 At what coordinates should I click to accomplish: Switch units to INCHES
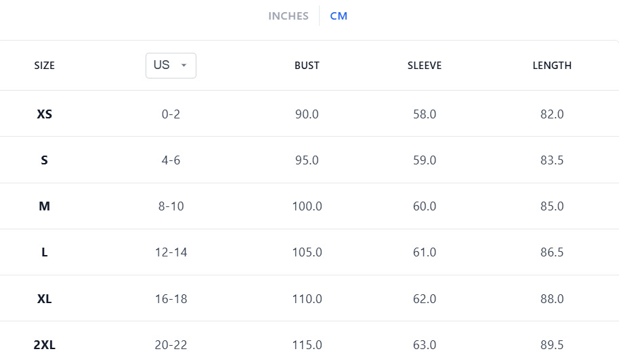[288, 16]
